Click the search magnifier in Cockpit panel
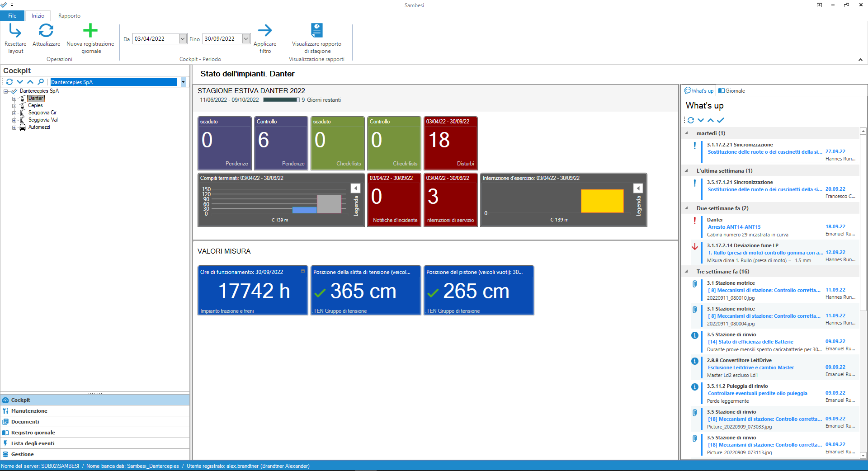This screenshot has height=471, width=868. tap(41, 82)
